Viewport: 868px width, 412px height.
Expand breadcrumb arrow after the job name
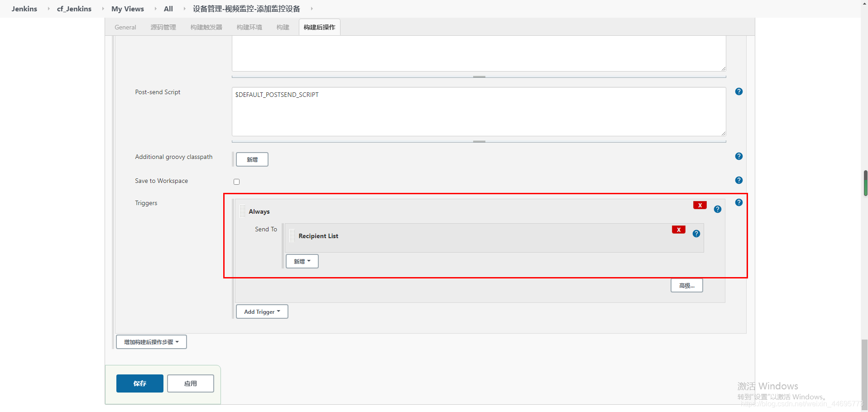coord(312,9)
